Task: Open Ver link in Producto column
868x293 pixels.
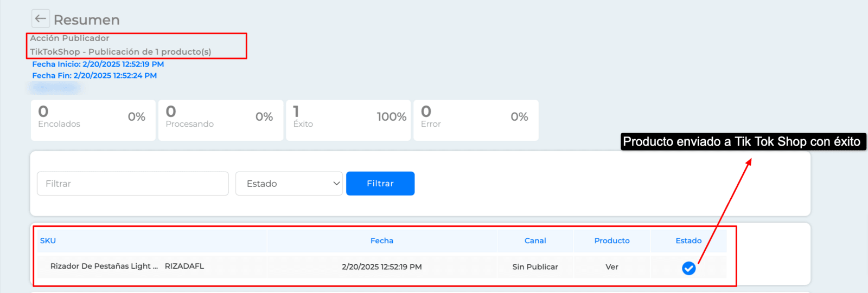Action: pos(612,266)
